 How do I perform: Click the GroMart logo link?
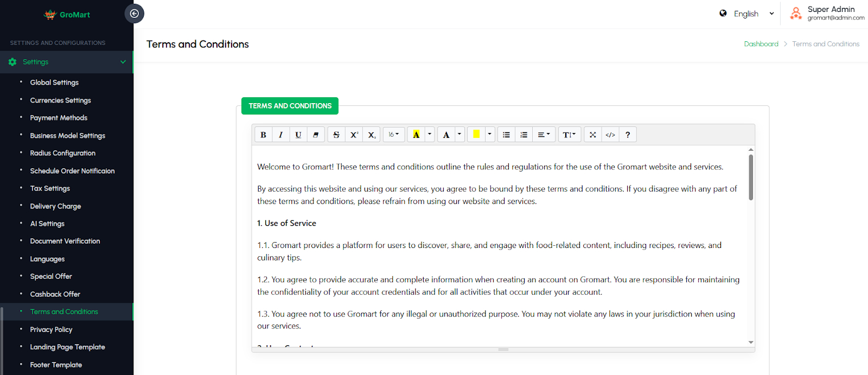(x=67, y=15)
